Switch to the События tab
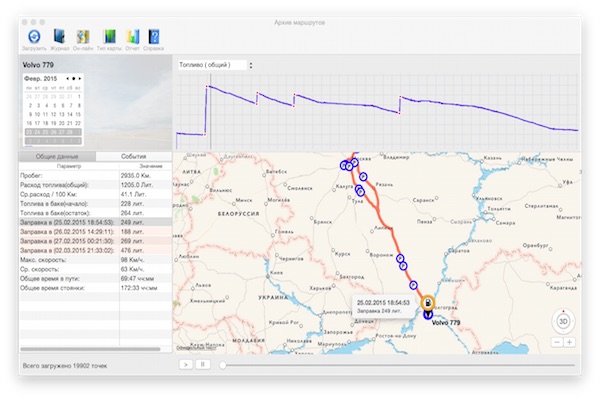 [133, 157]
